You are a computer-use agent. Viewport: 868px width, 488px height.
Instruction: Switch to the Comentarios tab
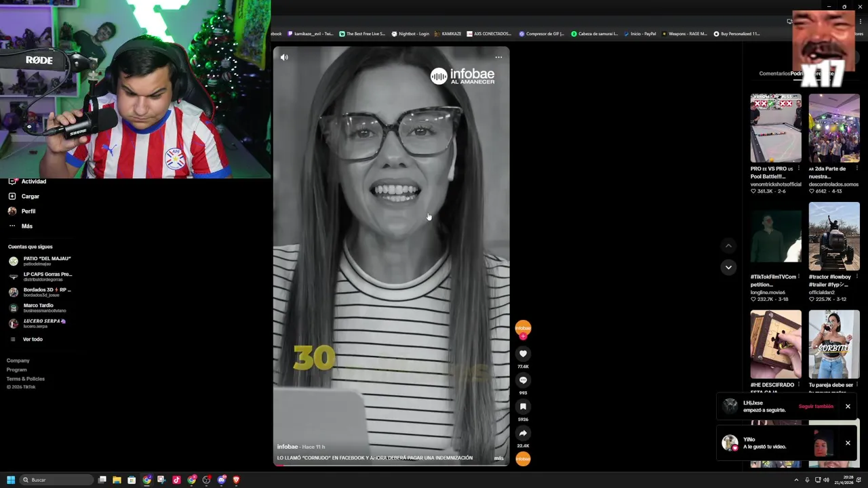coord(774,73)
